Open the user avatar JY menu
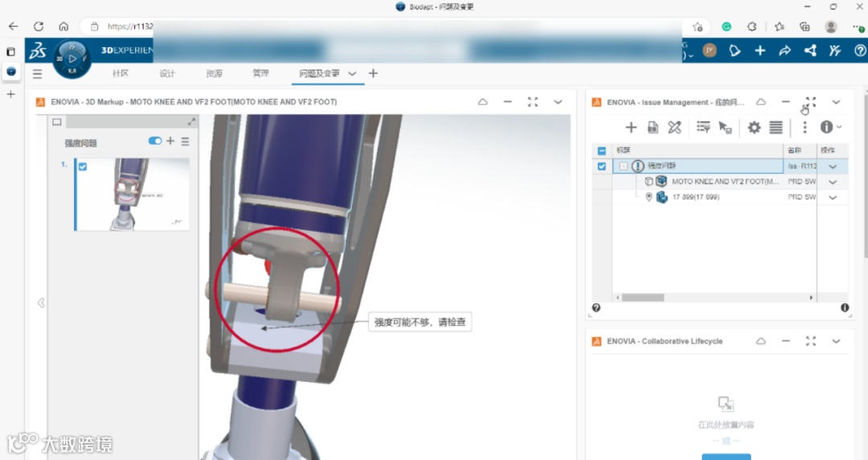Viewport: 868px width, 460px height. click(x=709, y=51)
